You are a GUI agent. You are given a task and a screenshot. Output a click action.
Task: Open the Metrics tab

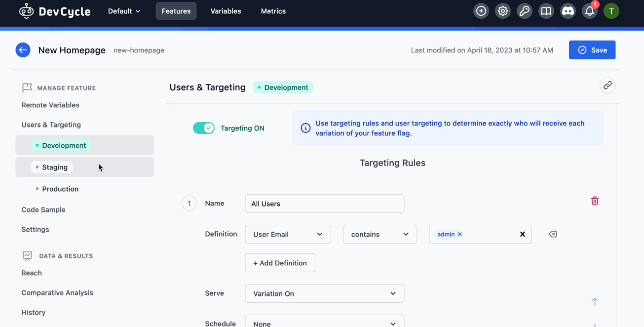[273, 10]
